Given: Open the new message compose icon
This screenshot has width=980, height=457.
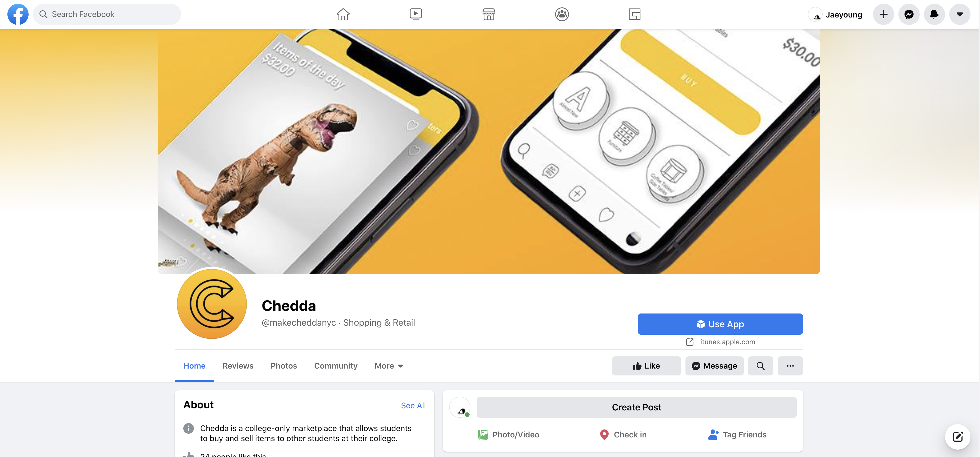Looking at the screenshot, I should [x=957, y=436].
